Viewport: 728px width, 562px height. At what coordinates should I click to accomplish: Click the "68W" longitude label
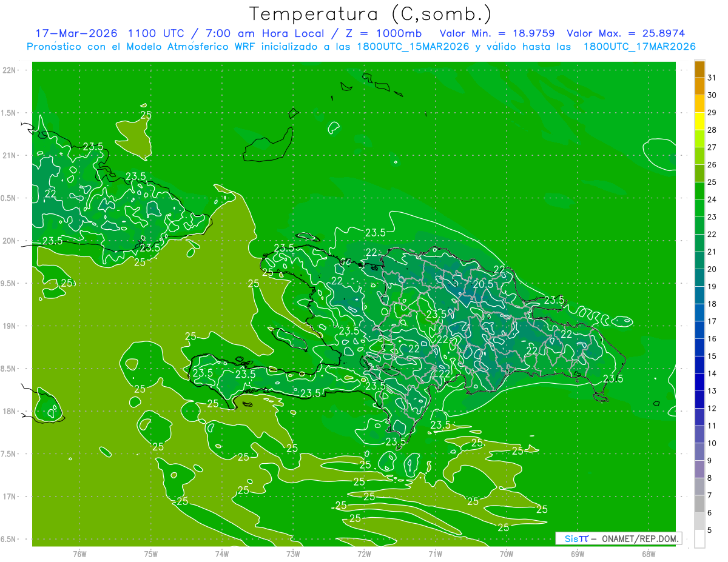(648, 554)
